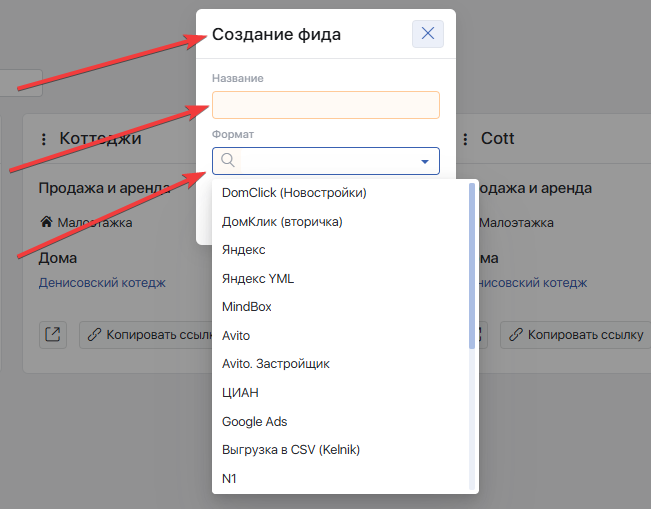Select the Яндекс format option

244,250
